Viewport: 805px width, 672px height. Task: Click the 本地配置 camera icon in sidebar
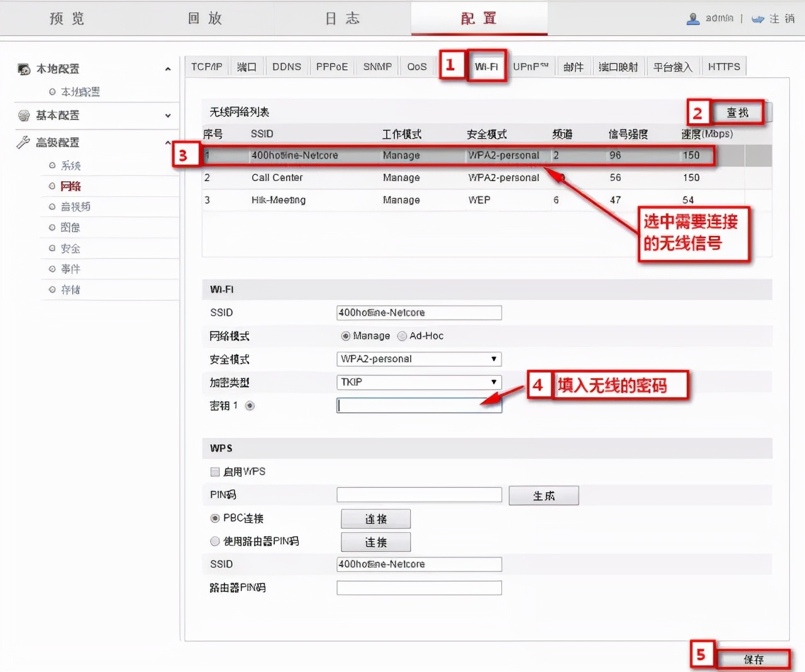click(x=24, y=69)
